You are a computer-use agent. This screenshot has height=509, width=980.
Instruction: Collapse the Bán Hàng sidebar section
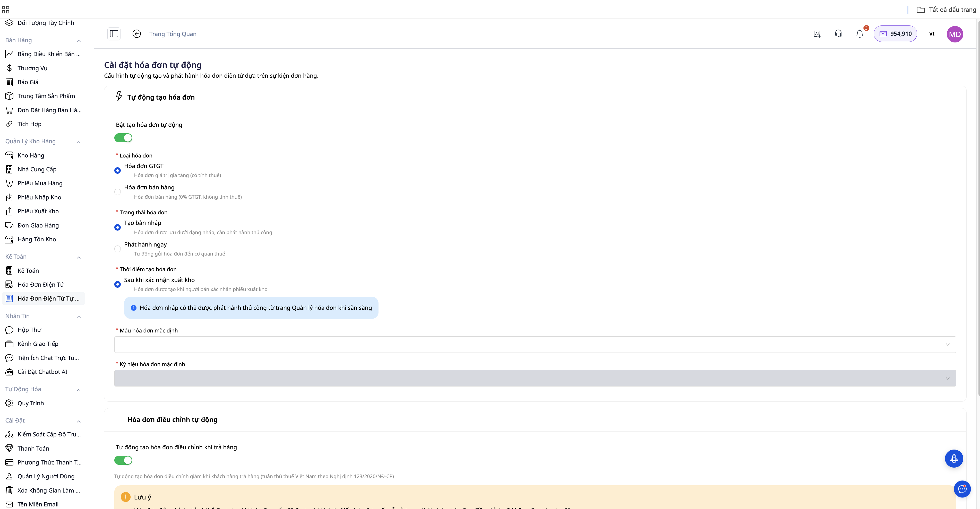pos(79,40)
